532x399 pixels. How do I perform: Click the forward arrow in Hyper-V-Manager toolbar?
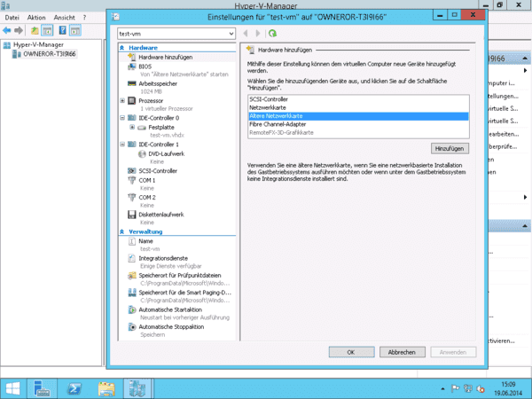[19, 30]
